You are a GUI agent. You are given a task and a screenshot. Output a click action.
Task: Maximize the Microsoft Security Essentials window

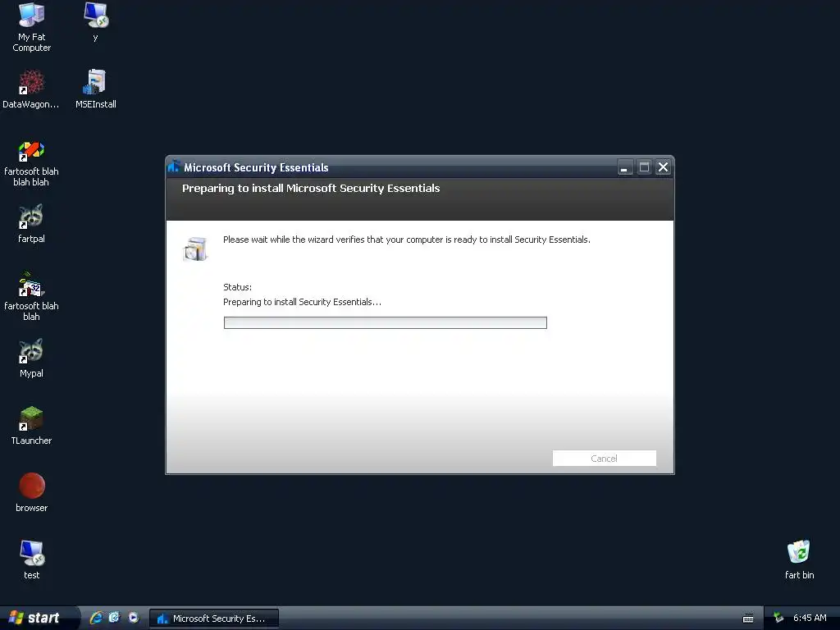tap(644, 167)
